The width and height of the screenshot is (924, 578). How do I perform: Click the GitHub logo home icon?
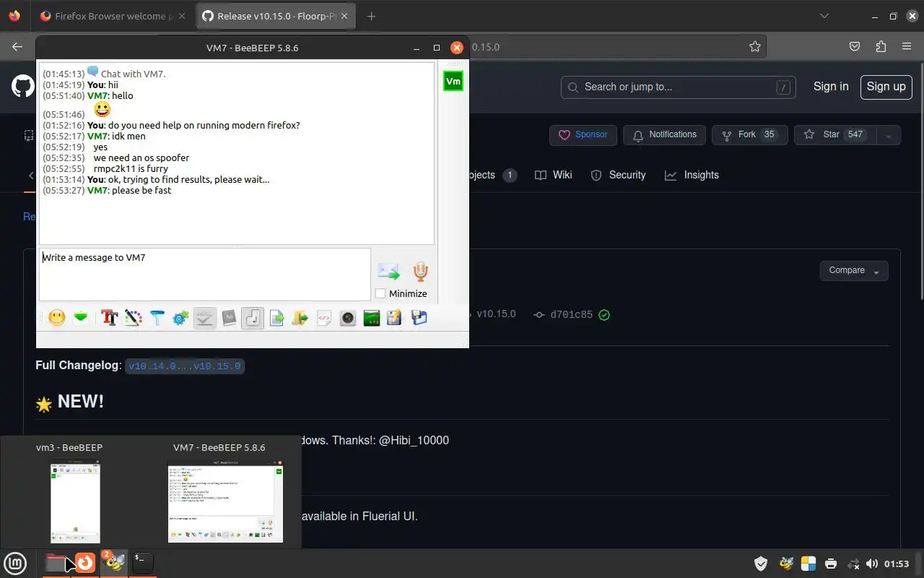pyautogui.click(x=22, y=87)
